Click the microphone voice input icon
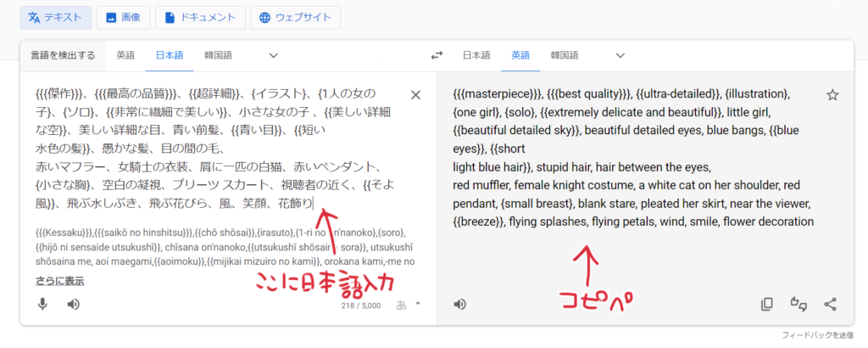Screen dimensions: 868x348 point(42,304)
